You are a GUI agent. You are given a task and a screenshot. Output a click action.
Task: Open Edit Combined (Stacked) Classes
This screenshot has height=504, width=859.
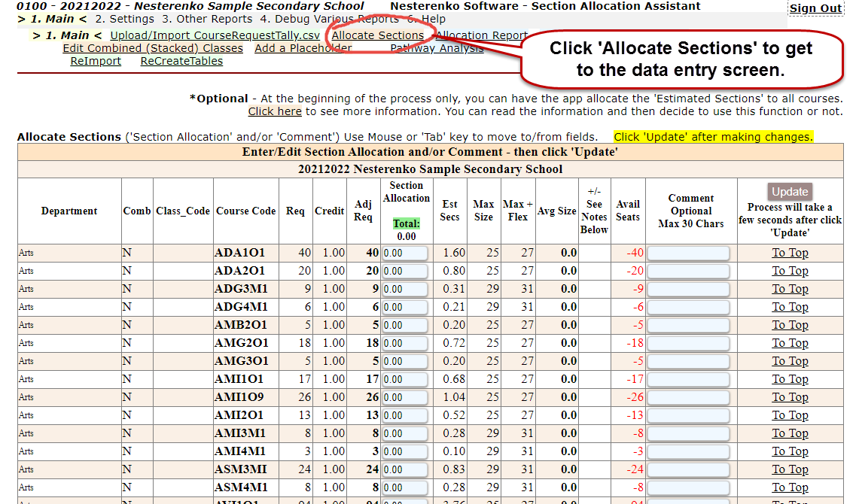153,48
